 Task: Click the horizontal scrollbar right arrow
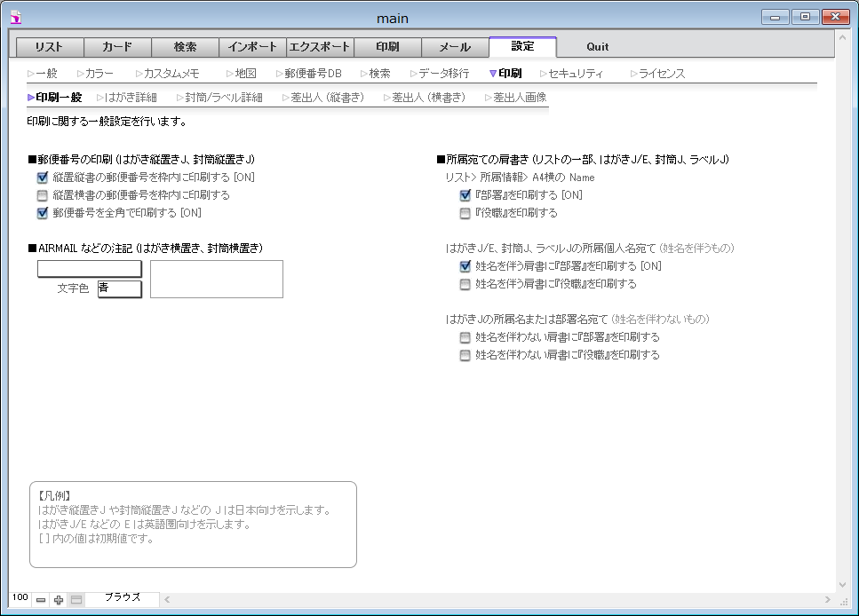click(827, 600)
